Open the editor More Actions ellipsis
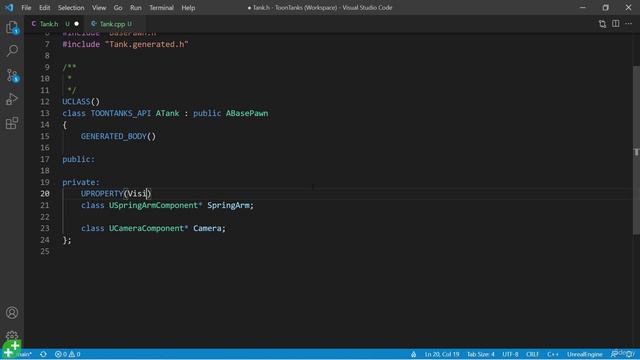640x360 pixels. (629, 24)
